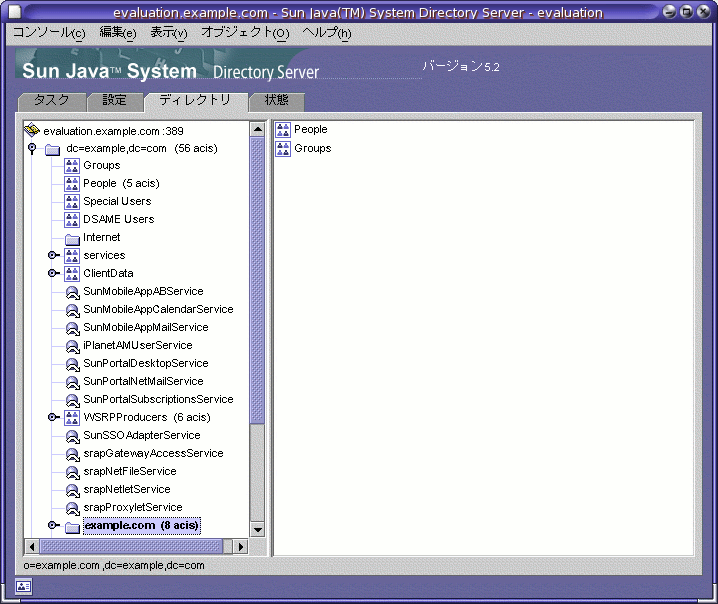The width and height of the screenshot is (718, 604).
Task: Select the Internet entry text
Action: 102,238
